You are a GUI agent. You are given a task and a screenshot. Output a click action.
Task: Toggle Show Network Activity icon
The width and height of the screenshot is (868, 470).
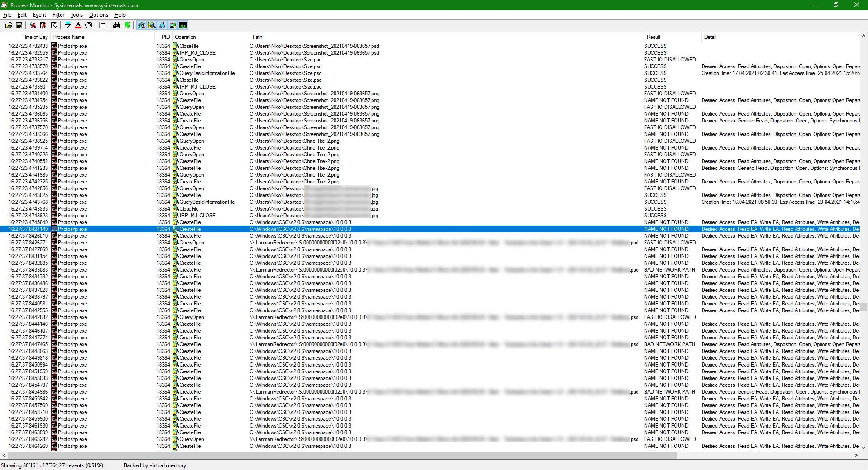pos(162,25)
